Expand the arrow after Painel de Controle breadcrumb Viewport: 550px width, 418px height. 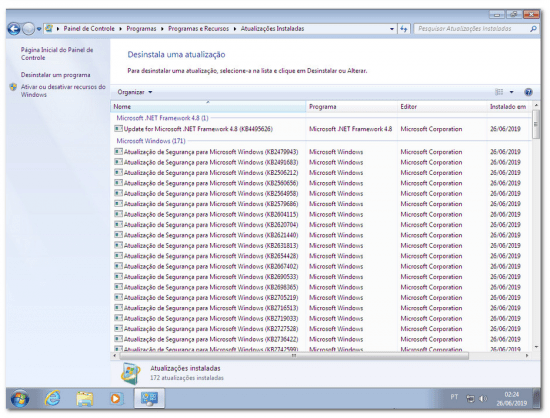pos(120,29)
